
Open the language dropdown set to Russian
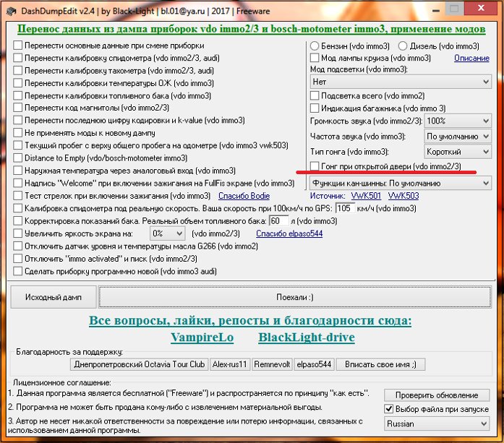point(437,423)
